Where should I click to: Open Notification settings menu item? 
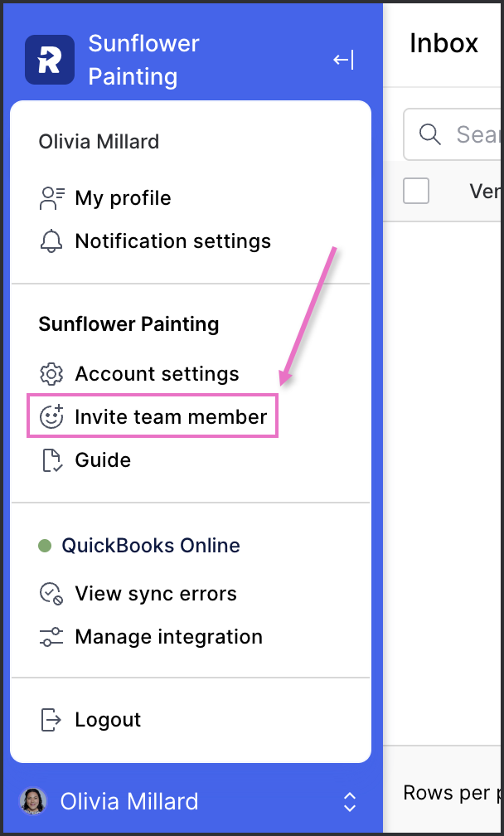tap(173, 241)
